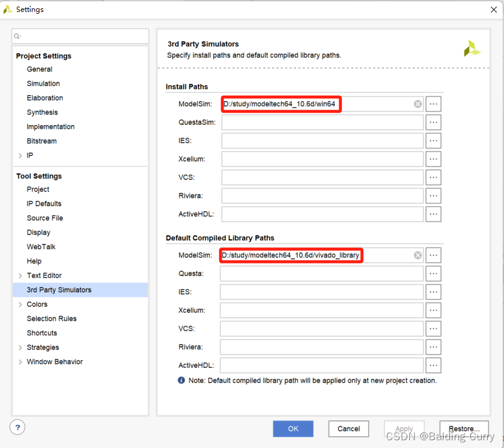
Task: Click Questa compiled library path field
Action: point(322,274)
